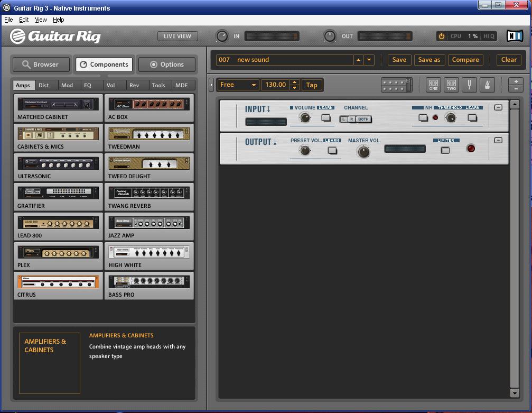The height and width of the screenshot is (413, 532).
Task: Add the Lead 800 amp
Action: (x=58, y=226)
